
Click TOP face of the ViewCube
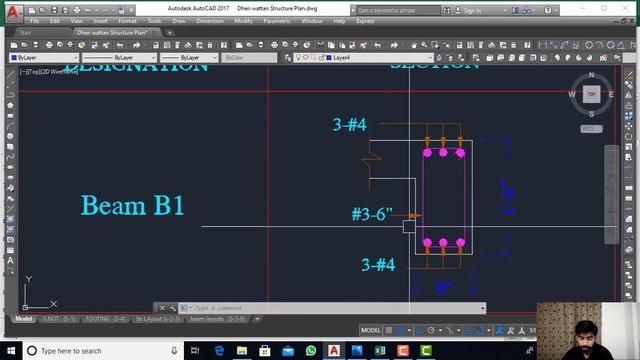[591, 94]
